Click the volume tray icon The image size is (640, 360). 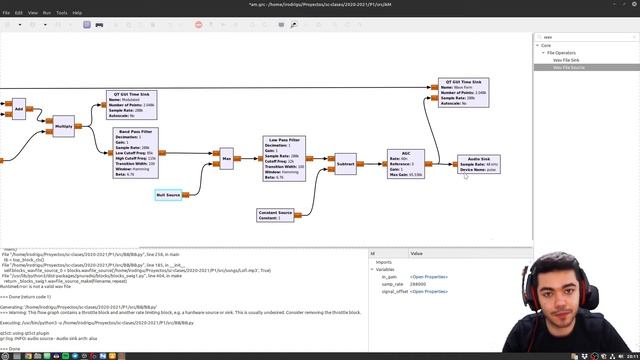click(621, 356)
